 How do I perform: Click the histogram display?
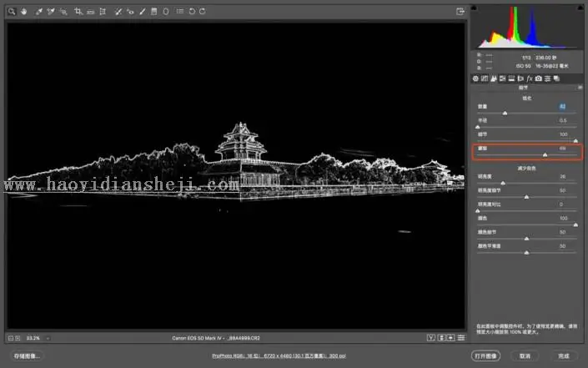click(x=528, y=27)
